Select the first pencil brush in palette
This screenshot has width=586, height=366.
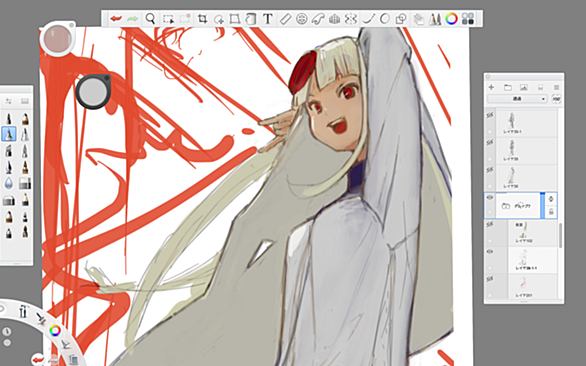click(9, 119)
